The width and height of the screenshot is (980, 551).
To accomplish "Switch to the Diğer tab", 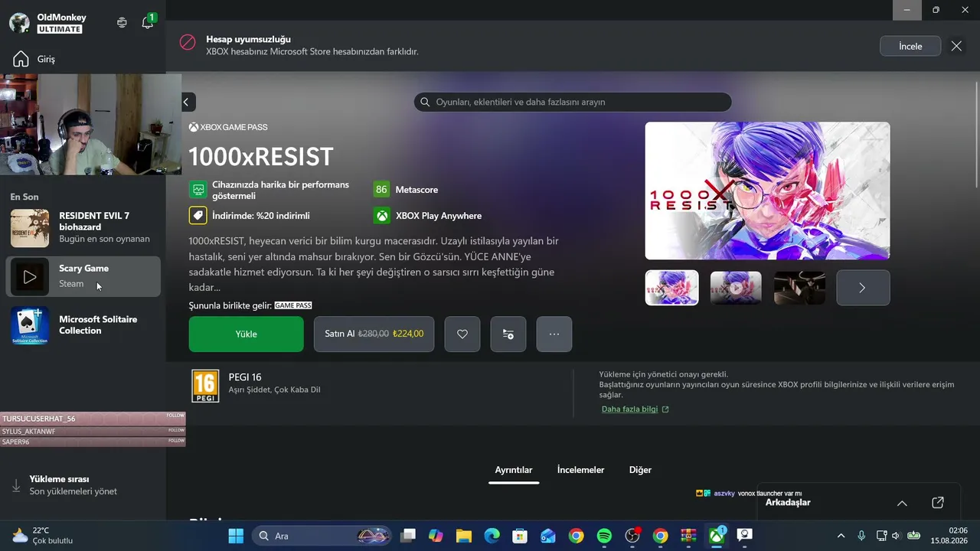I will pyautogui.click(x=640, y=470).
